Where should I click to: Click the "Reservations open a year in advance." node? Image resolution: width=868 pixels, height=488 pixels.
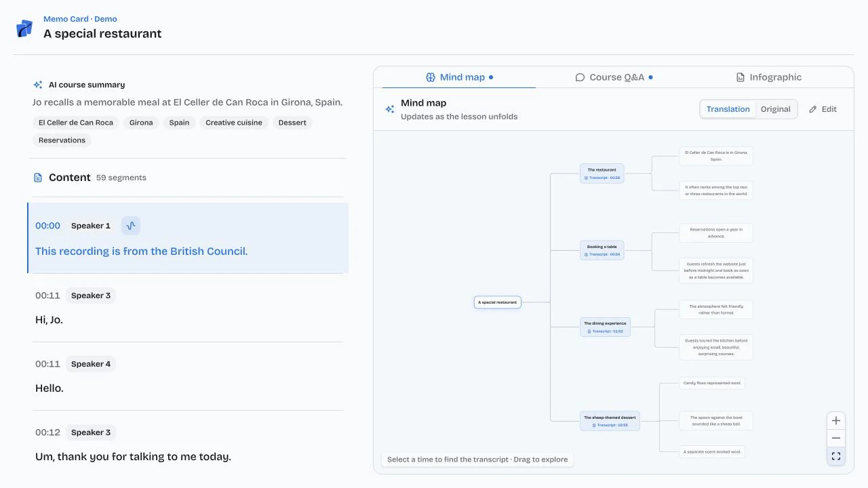(x=716, y=233)
